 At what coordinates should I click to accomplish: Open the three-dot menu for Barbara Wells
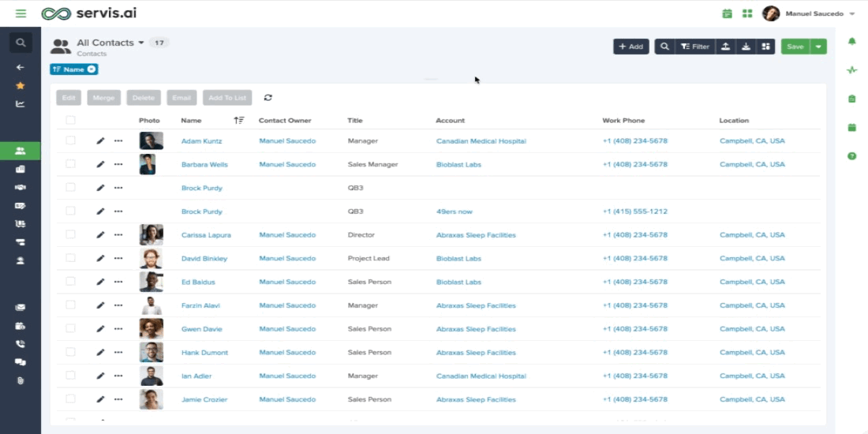click(118, 164)
